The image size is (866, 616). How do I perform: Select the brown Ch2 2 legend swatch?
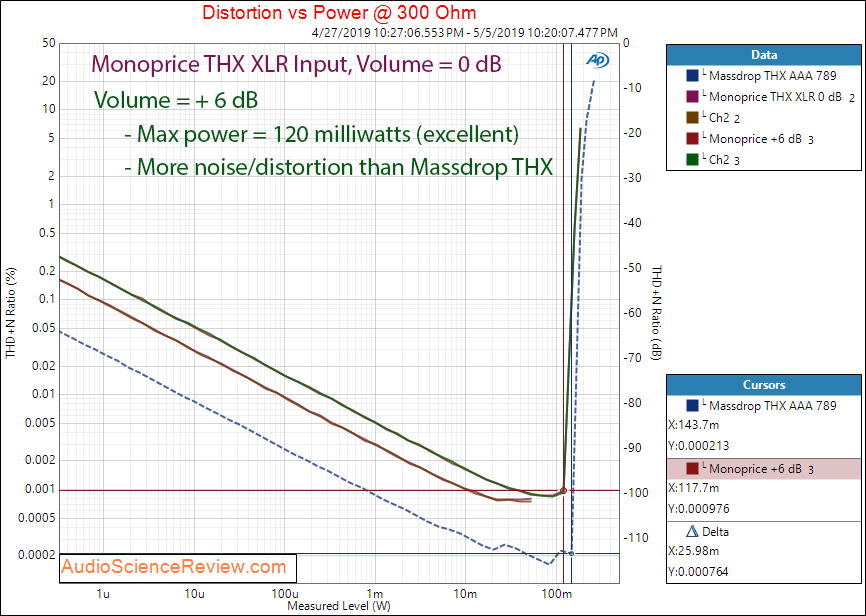click(x=692, y=118)
